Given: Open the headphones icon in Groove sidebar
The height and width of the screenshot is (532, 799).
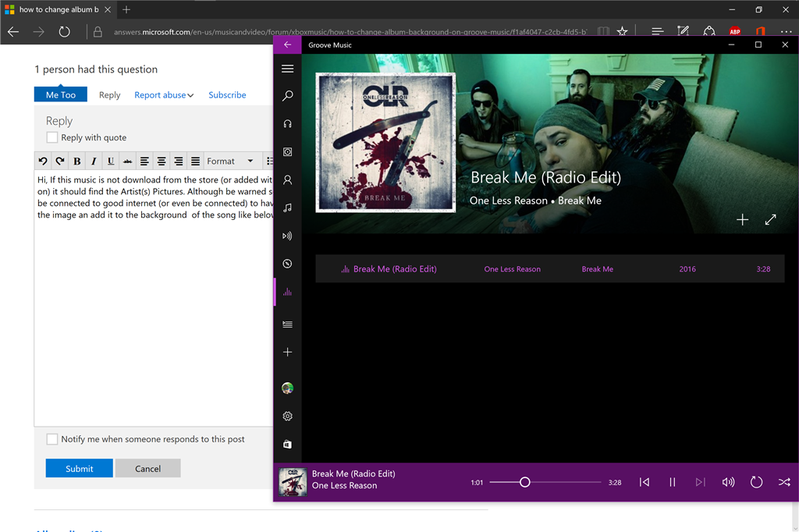Looking at the screenshot, I should (287, 124).
